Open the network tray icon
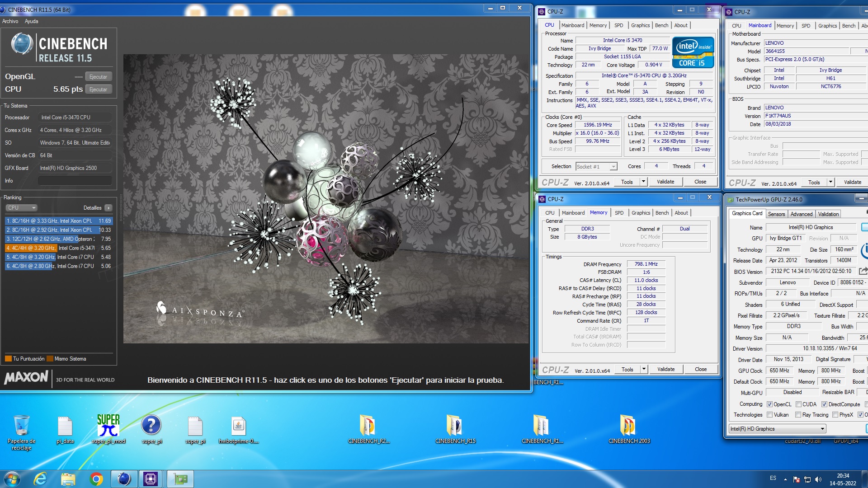This screenshot has height=488, width=868. coord(807,479)
